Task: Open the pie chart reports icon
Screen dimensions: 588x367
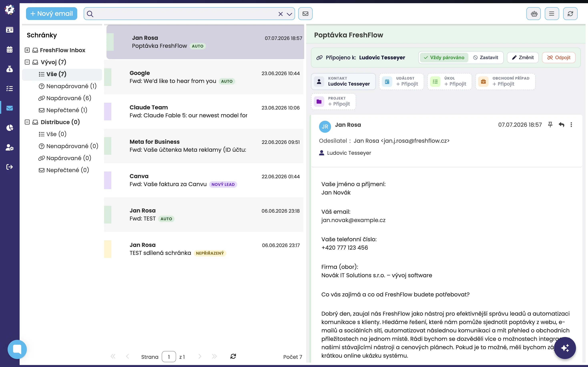Action: point(9,128)
